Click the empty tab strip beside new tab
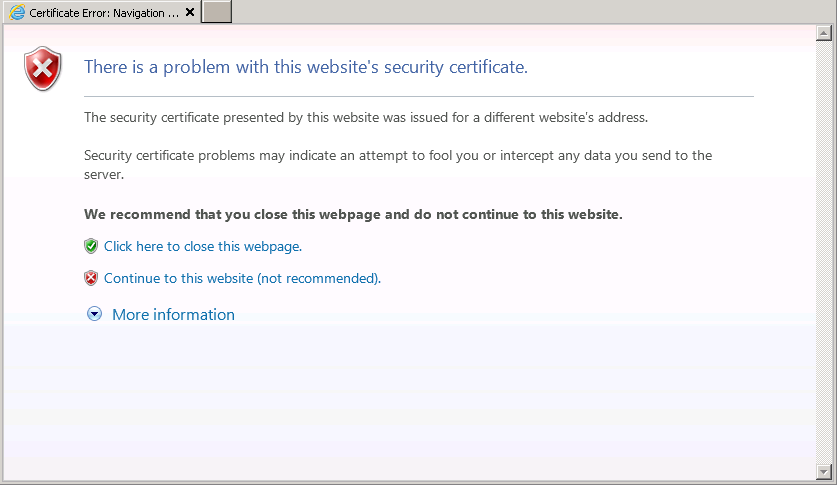837x485 pixels. pos(534,12)
